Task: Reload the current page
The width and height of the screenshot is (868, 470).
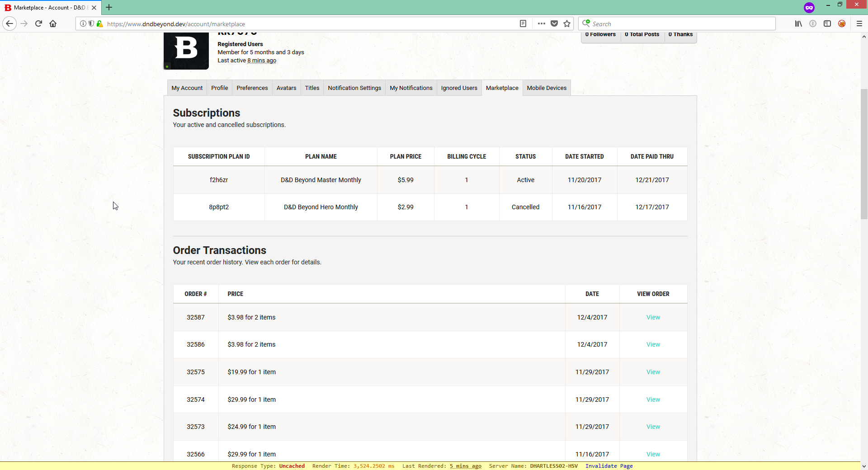Action: pyautogui.click(x=38, y=23)
